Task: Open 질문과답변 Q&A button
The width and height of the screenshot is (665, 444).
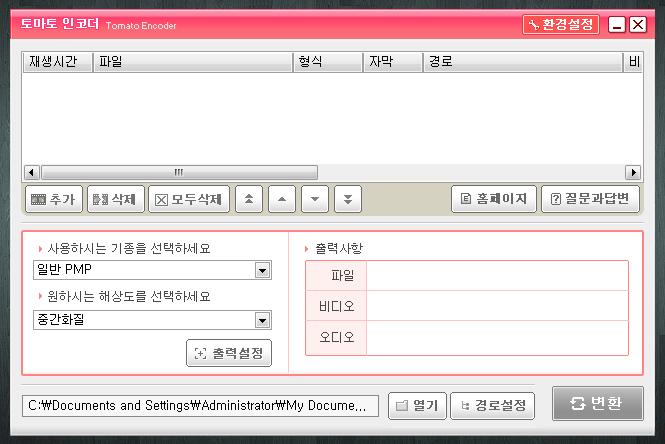Action: click(590, 199)
